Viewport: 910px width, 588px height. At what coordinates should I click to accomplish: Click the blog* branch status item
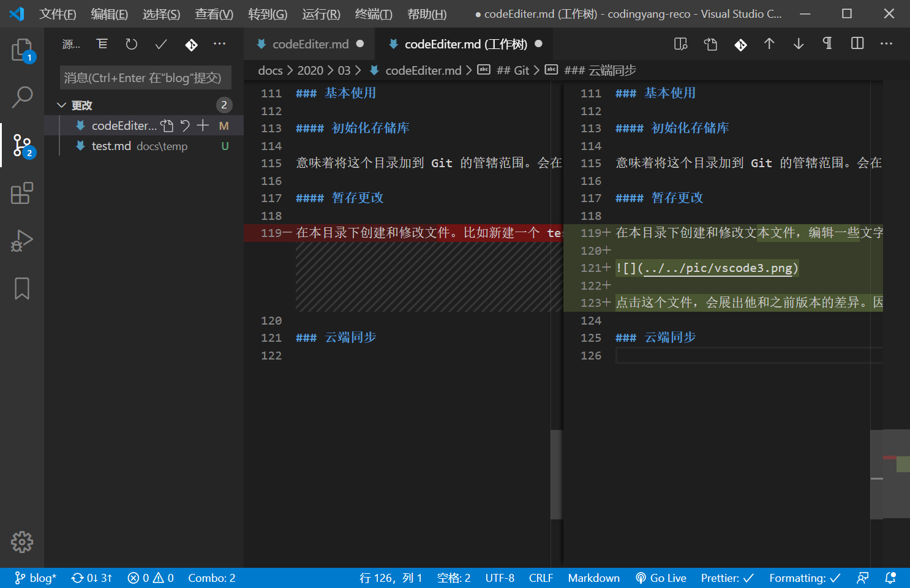point(36,578)
